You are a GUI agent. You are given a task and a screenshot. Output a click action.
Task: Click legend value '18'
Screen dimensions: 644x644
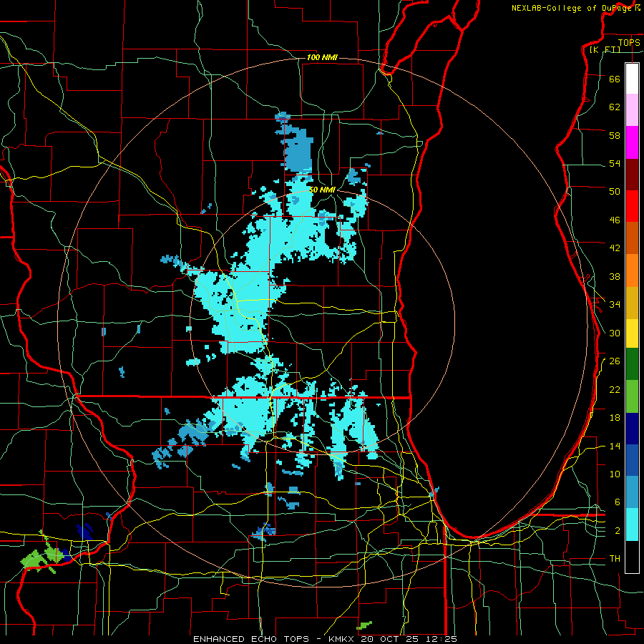(615, 418)
